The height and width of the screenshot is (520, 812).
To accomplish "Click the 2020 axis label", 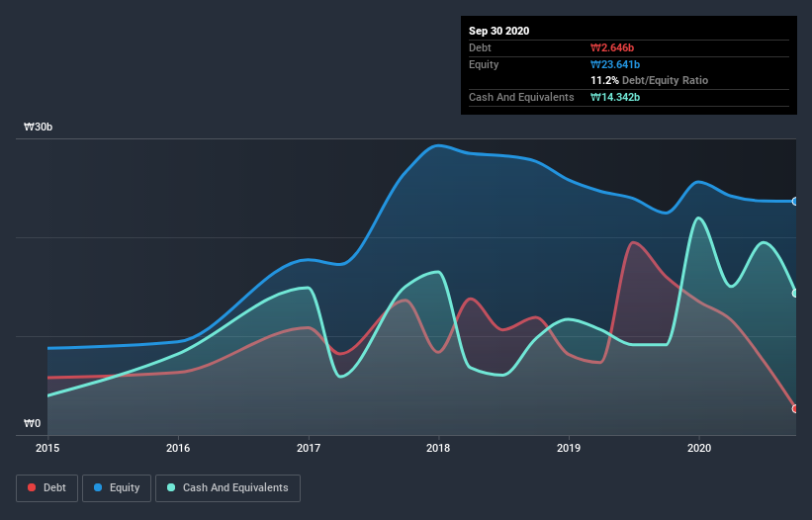I will click(699, 448).
